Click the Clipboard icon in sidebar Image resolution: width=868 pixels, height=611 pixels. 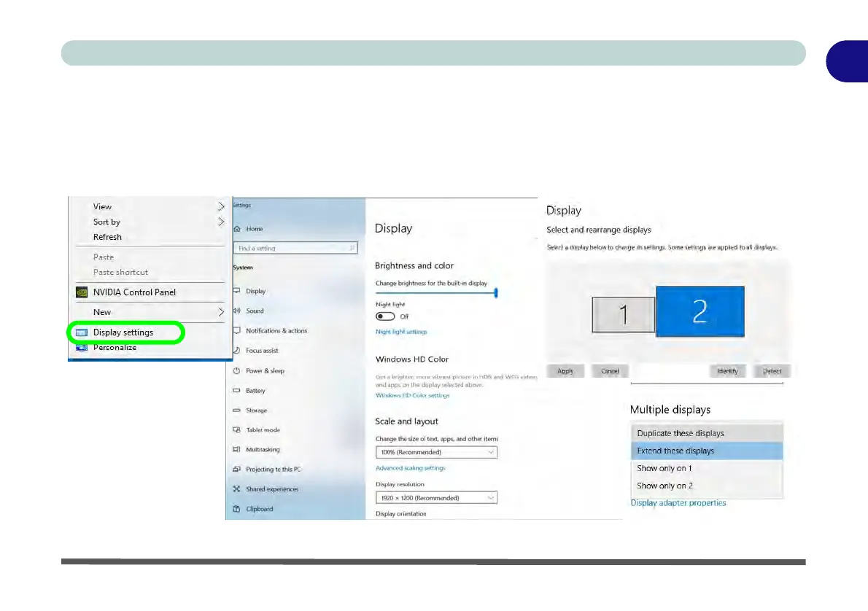coord(236,509)
